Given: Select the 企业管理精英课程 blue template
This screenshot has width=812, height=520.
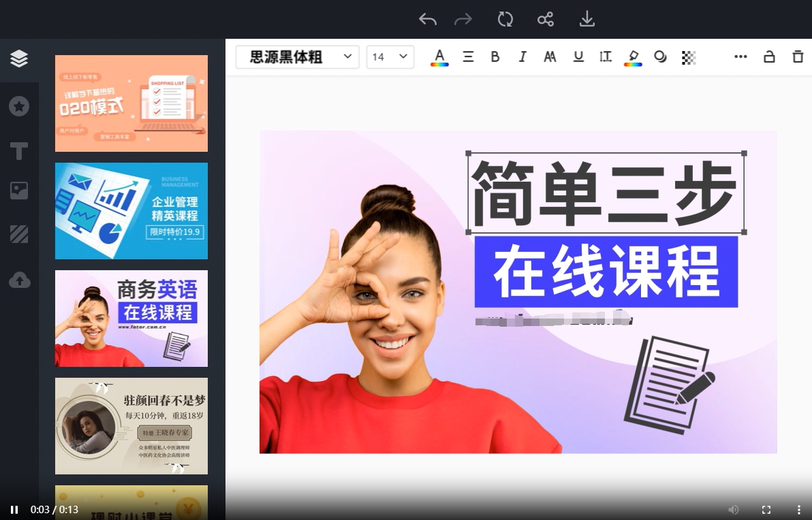Looking at the screenshot, I should coord(131,211).
